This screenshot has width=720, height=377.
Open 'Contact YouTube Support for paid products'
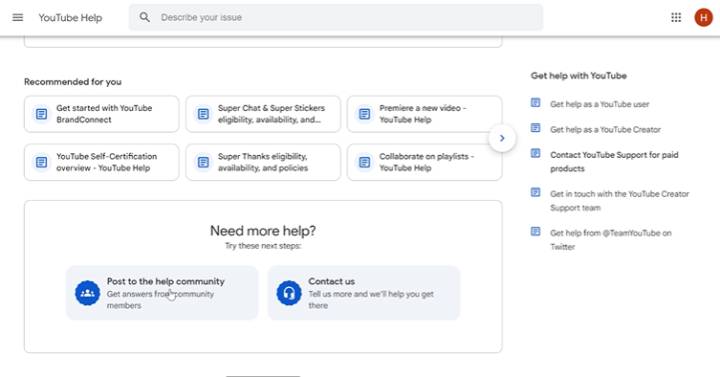point(614,162)
